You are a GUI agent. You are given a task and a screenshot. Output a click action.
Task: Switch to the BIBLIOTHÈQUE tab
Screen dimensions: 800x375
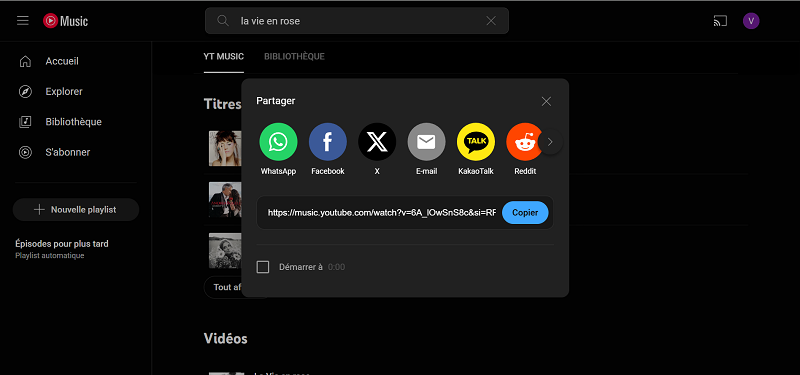point(294,57)
